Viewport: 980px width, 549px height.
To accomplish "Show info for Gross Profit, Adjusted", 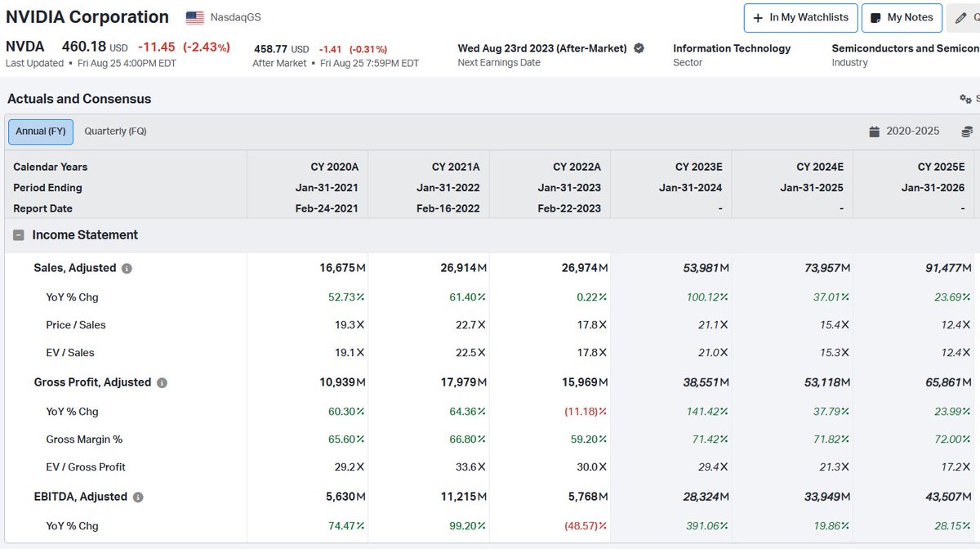I will point(162,382).
